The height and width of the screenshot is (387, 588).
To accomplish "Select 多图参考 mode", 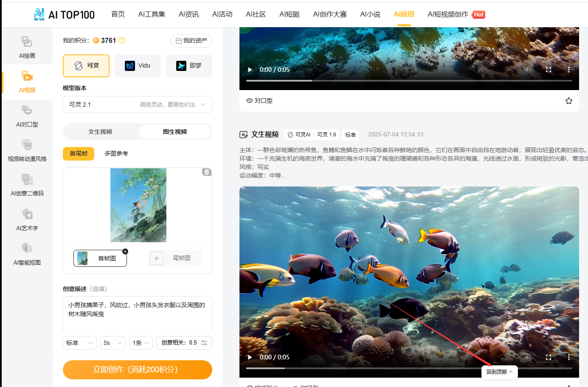I will click(x=116, y=153).
